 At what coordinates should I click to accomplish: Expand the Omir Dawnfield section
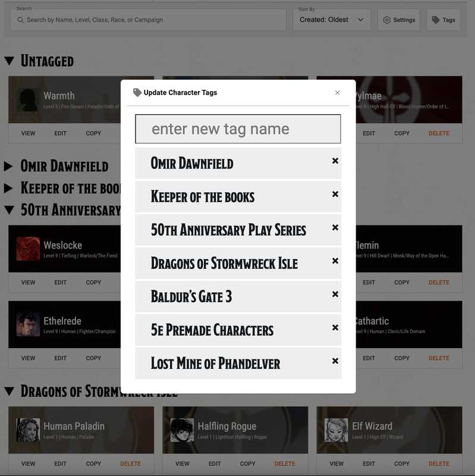click(8, 167)
